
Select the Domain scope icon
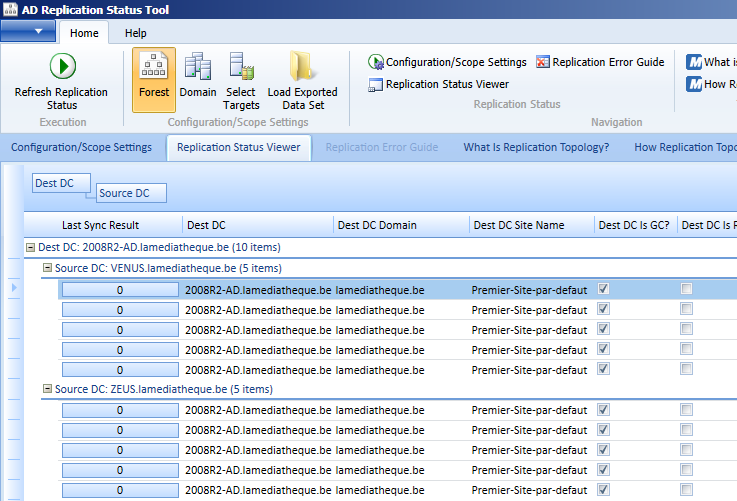coord(198,66)
